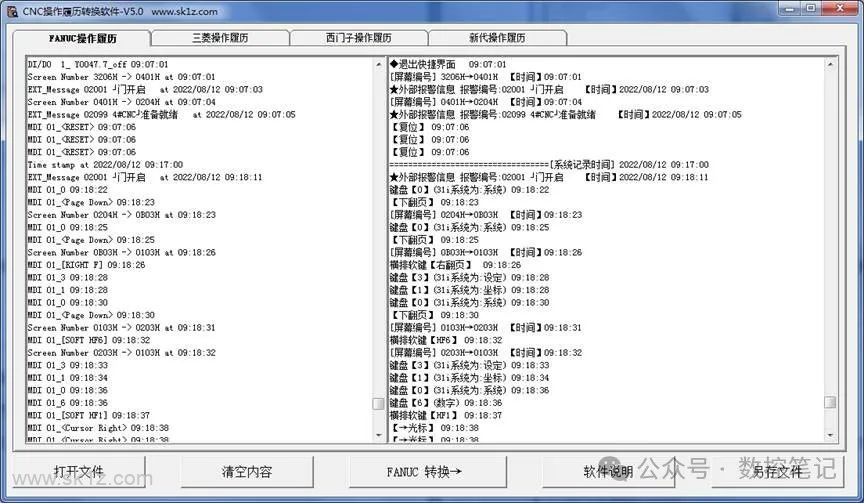Click '横排软键【HF1】 09:18:37' line
Viewport: 864px width, 503px height.
446,415
